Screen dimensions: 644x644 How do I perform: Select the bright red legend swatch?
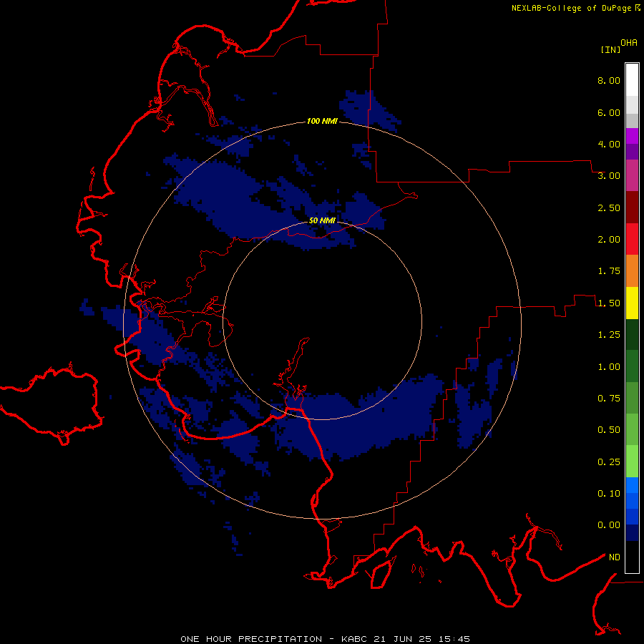pos(632,239)
